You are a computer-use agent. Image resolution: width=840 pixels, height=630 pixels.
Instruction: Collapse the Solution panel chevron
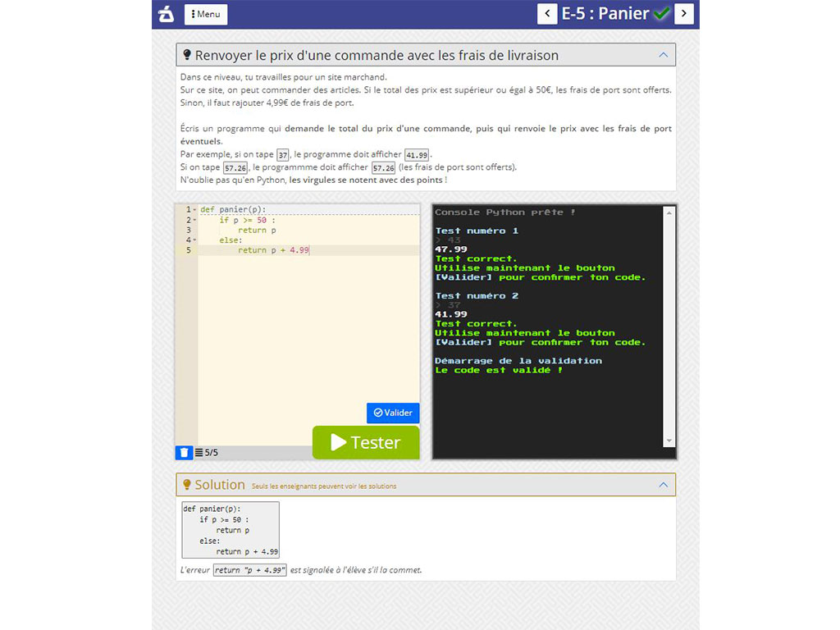663,484
